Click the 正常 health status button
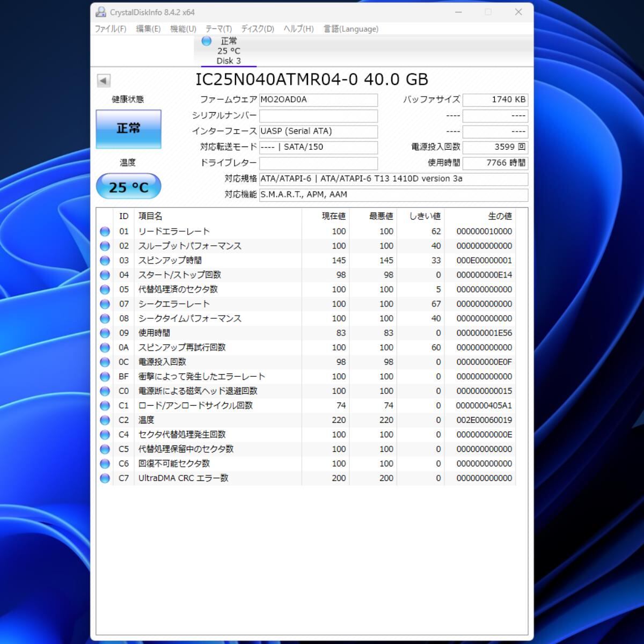 point(128,129)
